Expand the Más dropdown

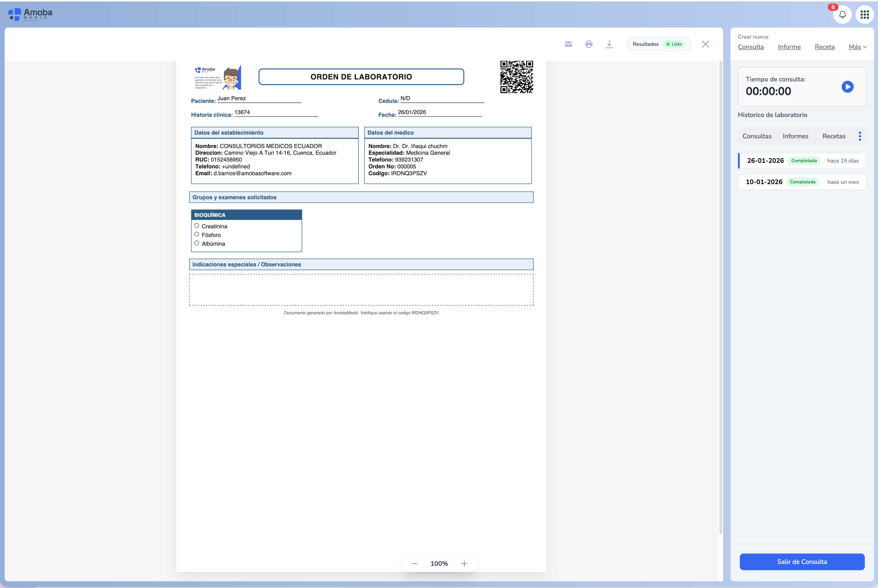pos(857,47)
